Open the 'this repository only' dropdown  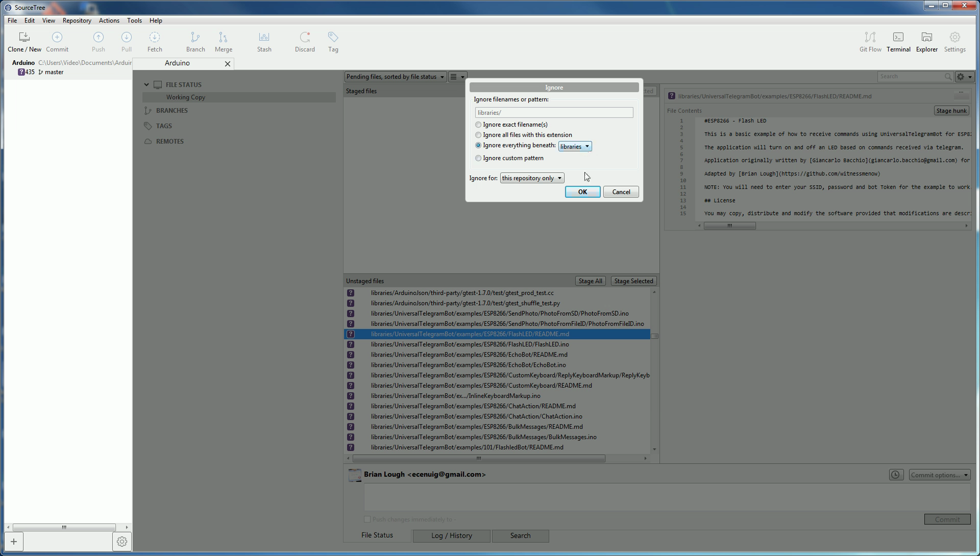click(x=532, y=178)
